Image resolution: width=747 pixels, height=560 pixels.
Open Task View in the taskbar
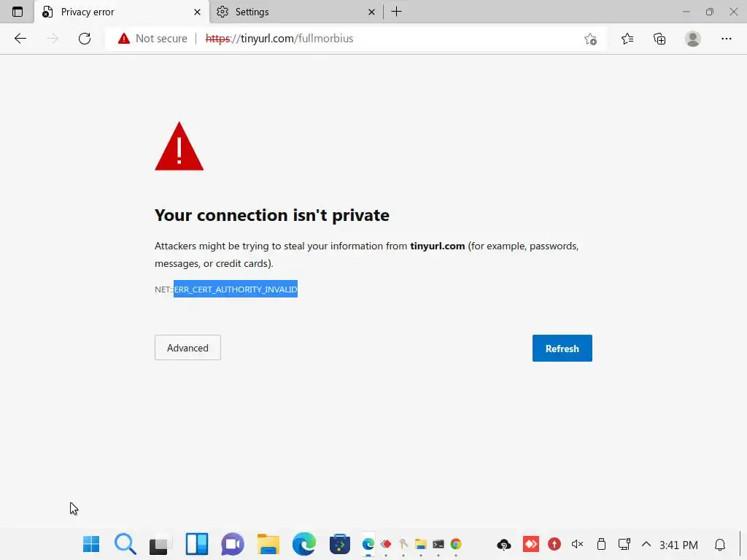click(159, 545)
